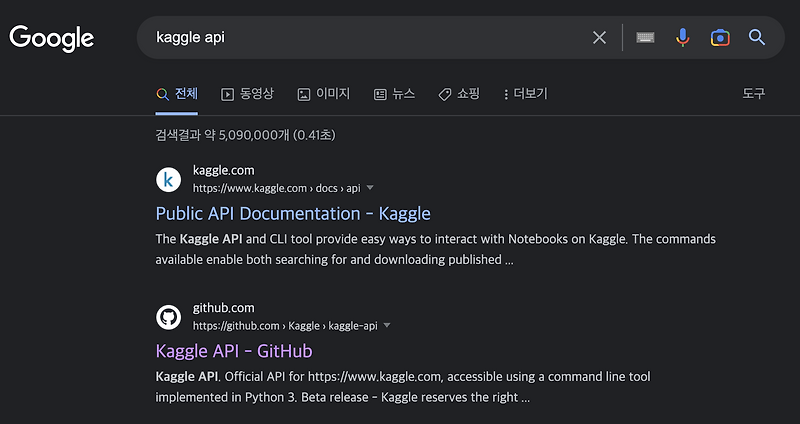
Task: Click the Kaggle 'k' favicon
Action: tap(168, 180)
